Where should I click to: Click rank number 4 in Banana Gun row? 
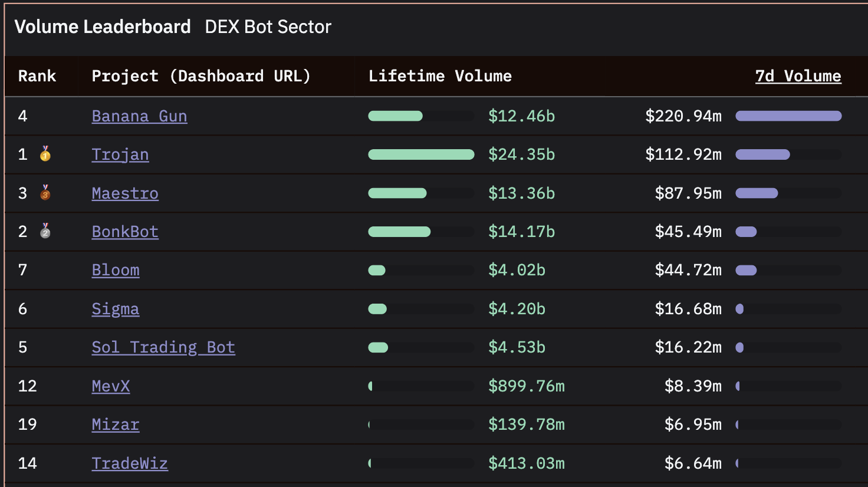23,116
